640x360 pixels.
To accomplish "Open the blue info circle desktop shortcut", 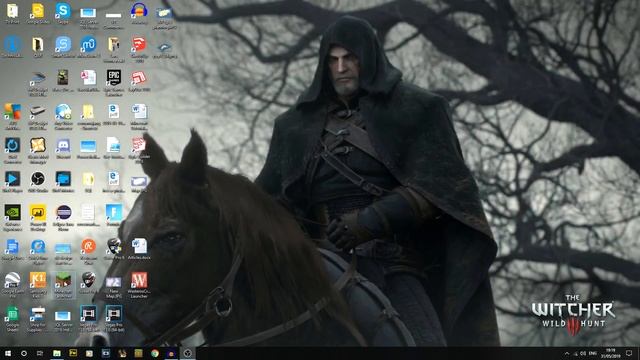I will 13,47.
